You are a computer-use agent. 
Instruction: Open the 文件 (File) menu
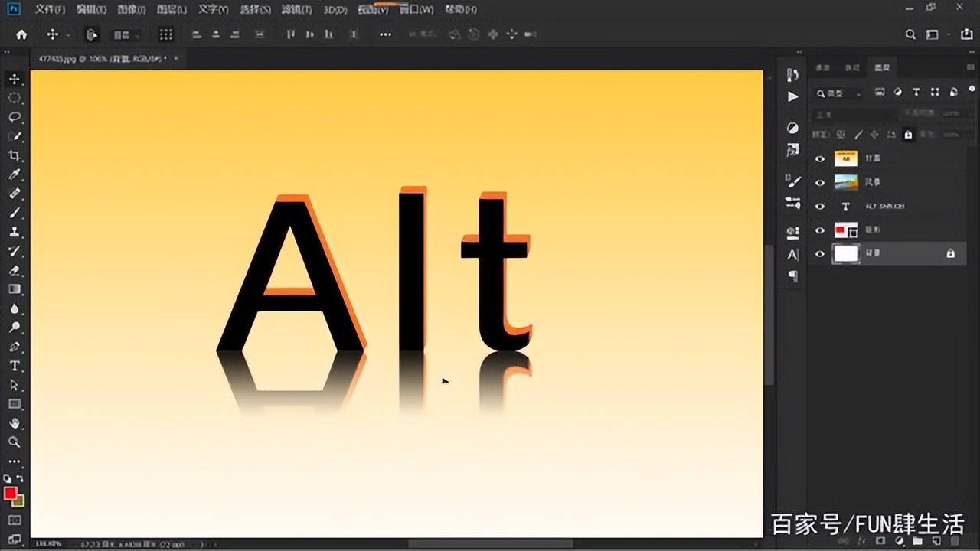click(50, 10)
